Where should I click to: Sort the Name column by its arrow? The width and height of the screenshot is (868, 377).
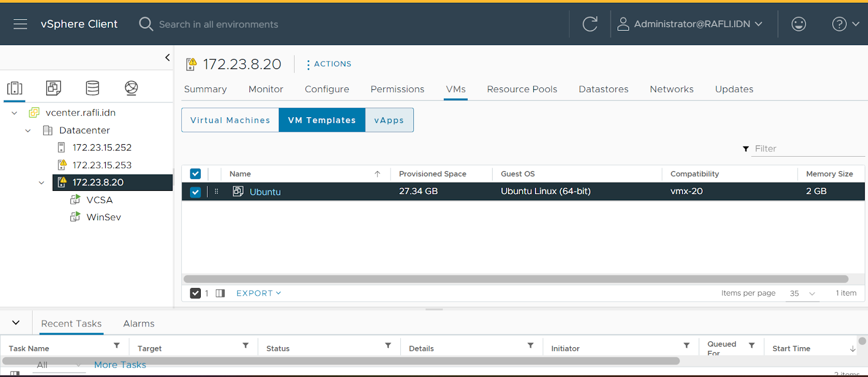(378, 174)
